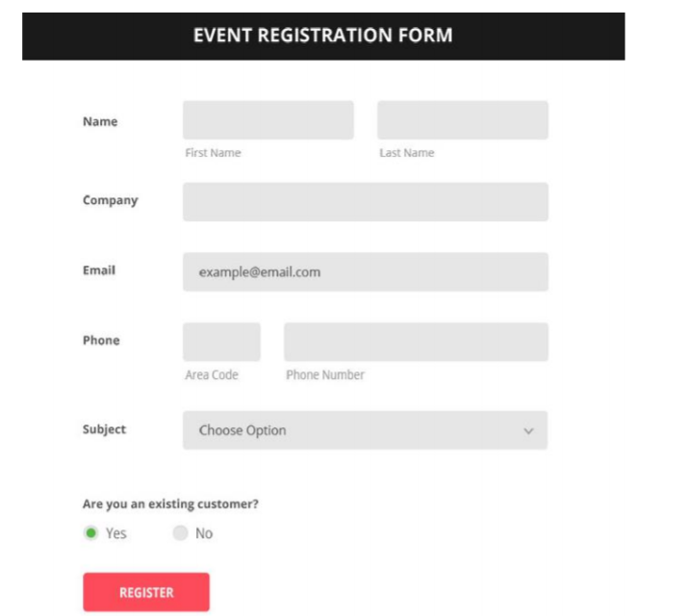Image resolution: width=687 pixels, height=616 pixels.
Task: Click the First Name input field
Action: (x=268, y=120)
